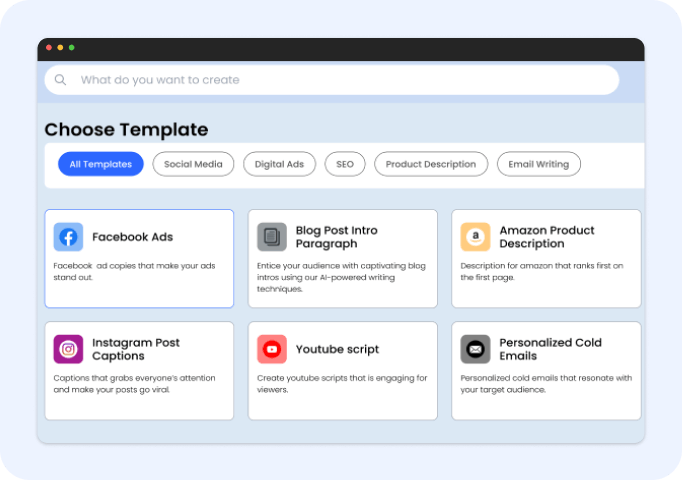Close the window with red button
The height and width of the screenshot is (480, 682).
[49, 47]
